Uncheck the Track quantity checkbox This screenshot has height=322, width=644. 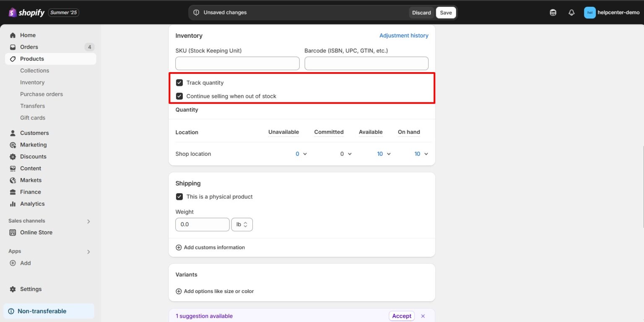pos(179,82)
